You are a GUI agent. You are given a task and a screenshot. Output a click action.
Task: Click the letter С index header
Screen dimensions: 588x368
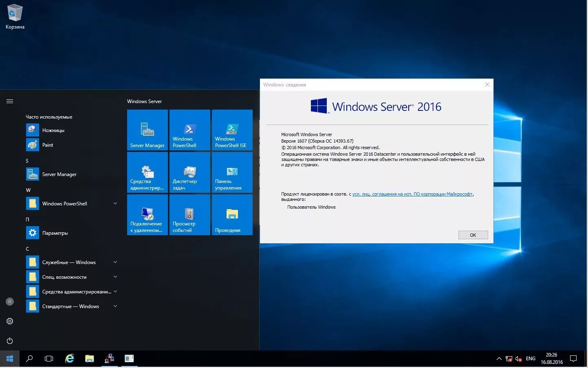27,249
